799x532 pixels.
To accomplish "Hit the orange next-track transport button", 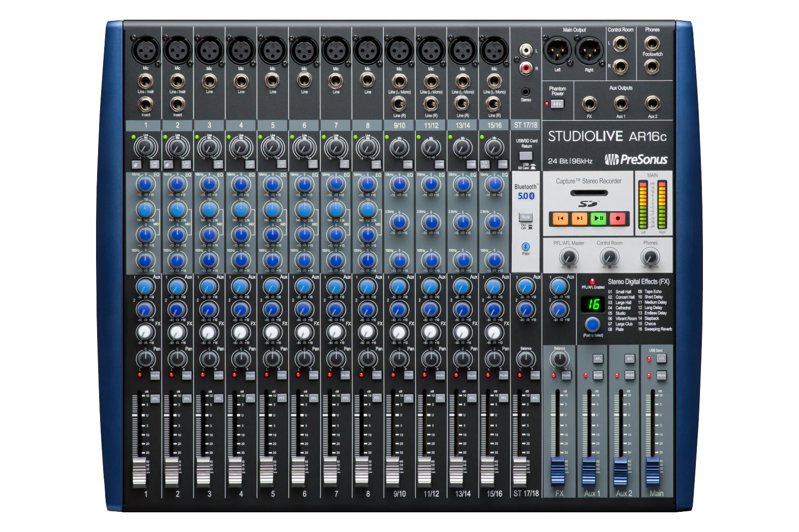I will pos(579,218).
